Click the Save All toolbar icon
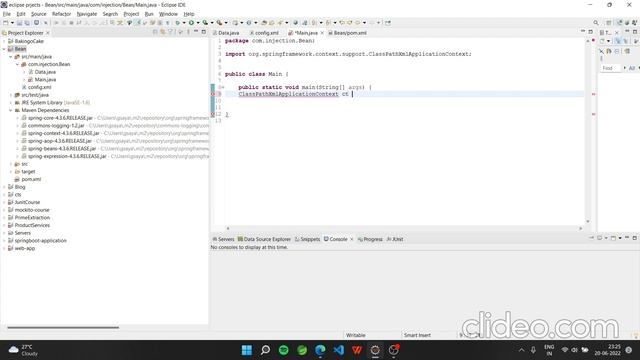 click(x=27, y=23)
